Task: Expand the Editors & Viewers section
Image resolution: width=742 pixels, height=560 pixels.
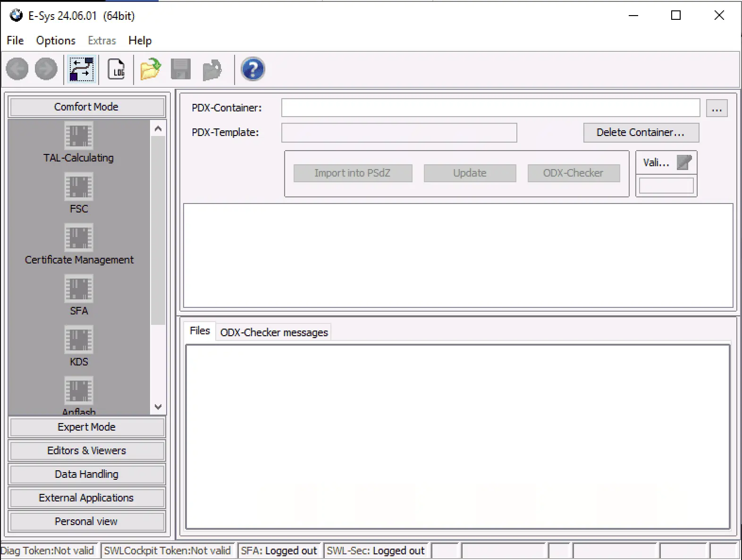Action: click(87, 450)
